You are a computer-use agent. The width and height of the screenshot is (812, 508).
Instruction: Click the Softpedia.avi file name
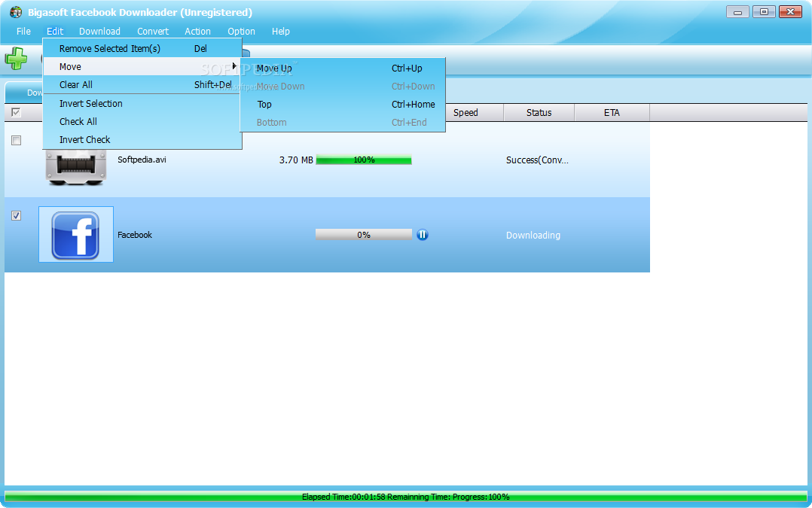click(x=142, y=160)
